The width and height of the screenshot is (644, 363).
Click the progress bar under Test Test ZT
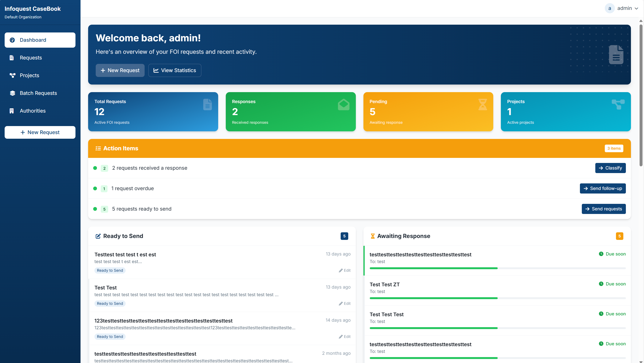tap(497, 298)
